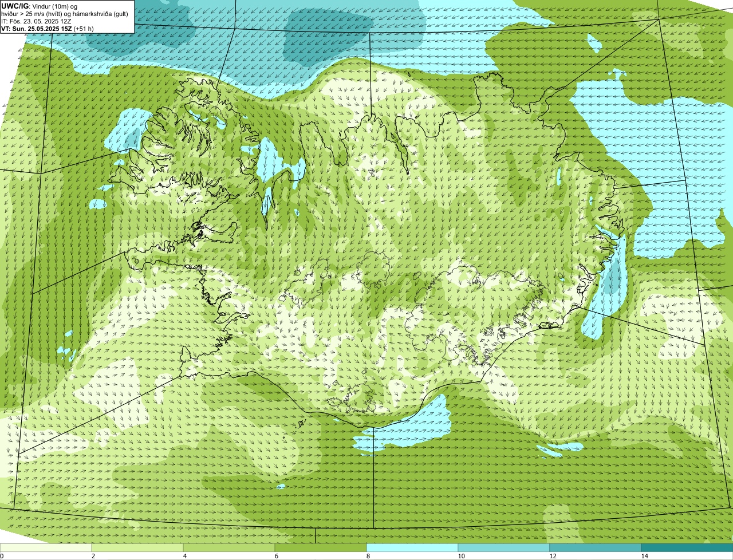Click the 'VT: Sun. 25.05.2025 15Z (+51 h)' line

coord(48,29)
